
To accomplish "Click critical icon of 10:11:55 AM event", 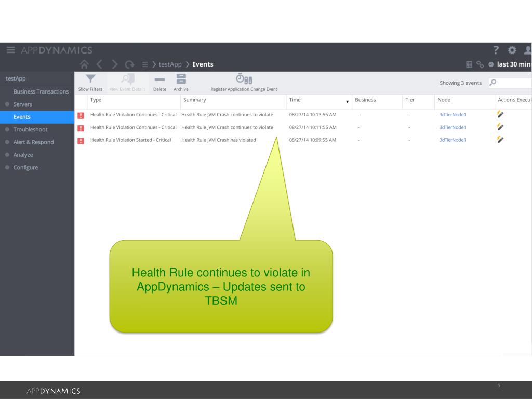I will tap(81, 128).
